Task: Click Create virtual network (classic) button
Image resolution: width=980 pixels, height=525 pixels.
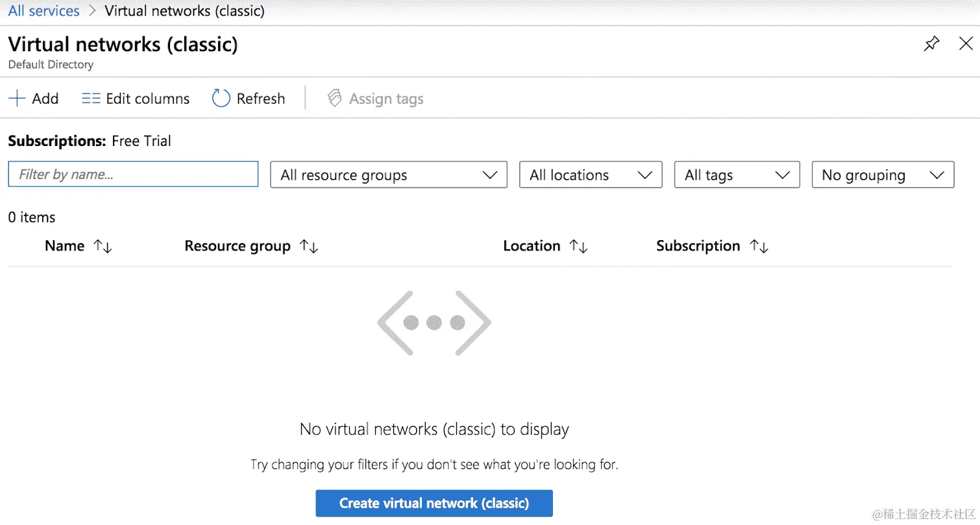Action: [434, 503]
